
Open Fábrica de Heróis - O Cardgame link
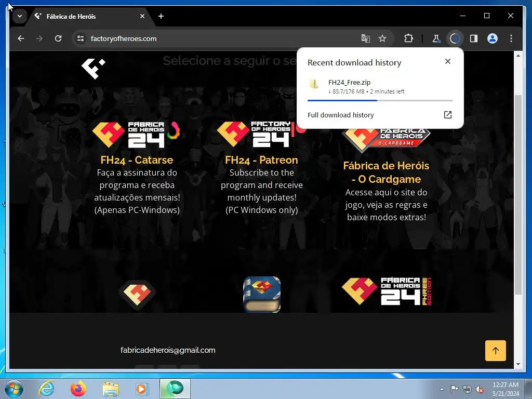(x=386, y=172)
